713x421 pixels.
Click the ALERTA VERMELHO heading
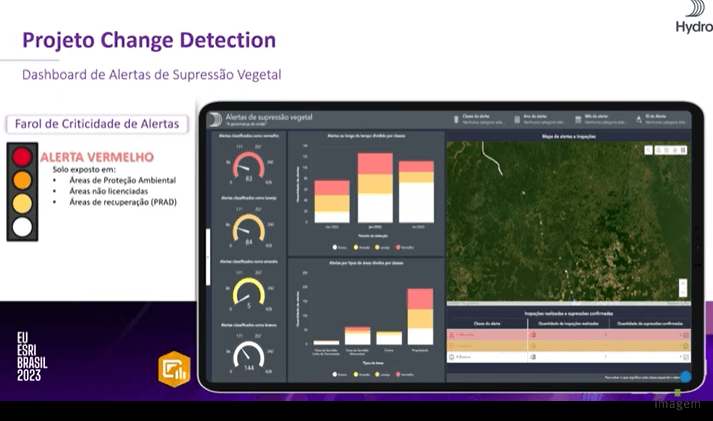96,157
